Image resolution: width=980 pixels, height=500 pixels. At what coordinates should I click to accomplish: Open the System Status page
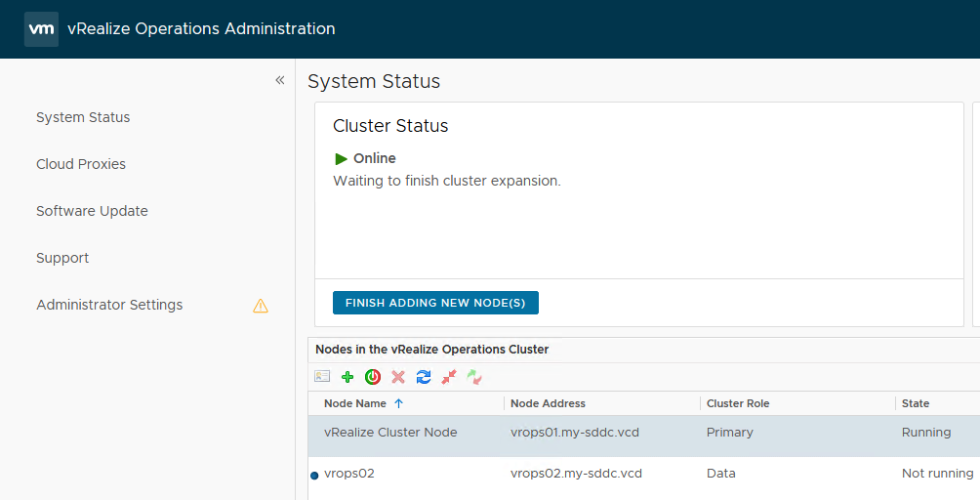pos(83,117)
